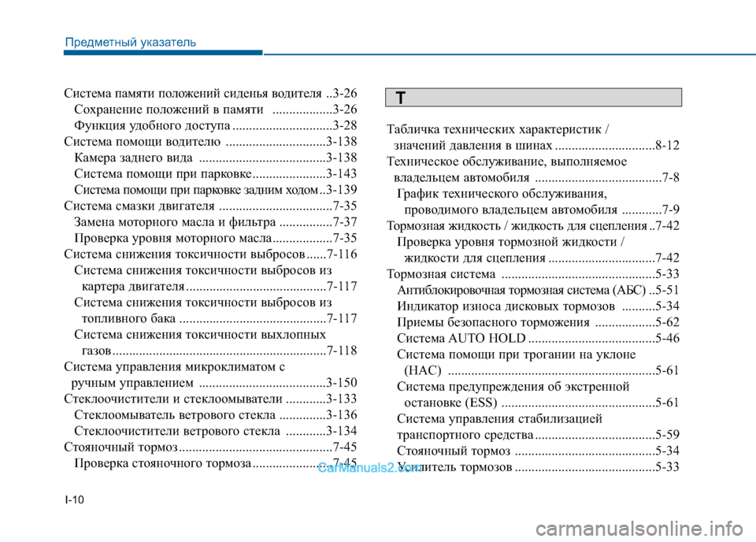Click 'проводимого владельцем автомобиля' 7-9 line

coord(542,210)
